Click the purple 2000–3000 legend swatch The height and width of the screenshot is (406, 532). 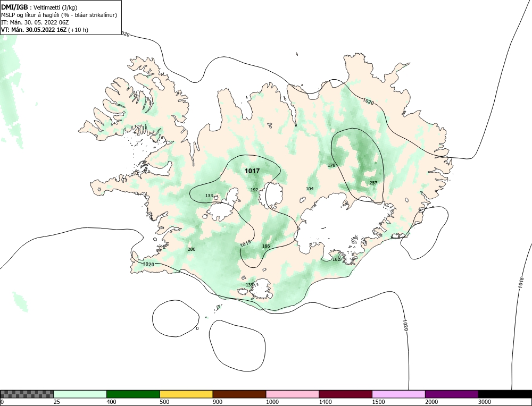[x=452, y=394]
